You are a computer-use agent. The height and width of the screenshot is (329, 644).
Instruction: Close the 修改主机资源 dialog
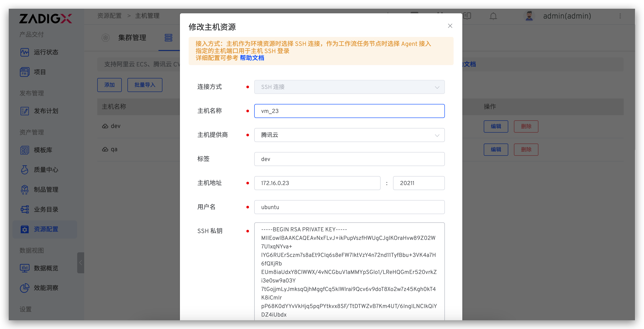click(x=450, y=26)
